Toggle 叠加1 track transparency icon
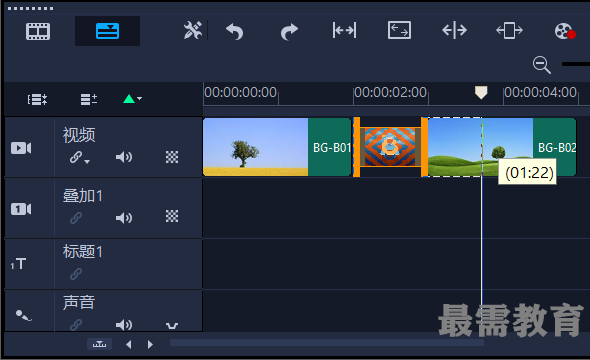This screenshot has width=590, height=360. point(172,216)
